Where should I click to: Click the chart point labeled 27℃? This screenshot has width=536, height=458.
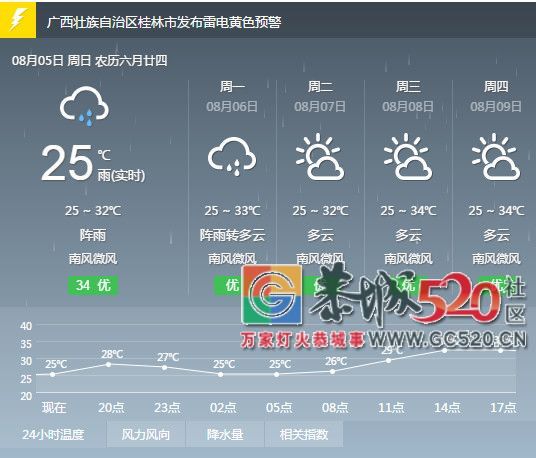pos(164,367)
